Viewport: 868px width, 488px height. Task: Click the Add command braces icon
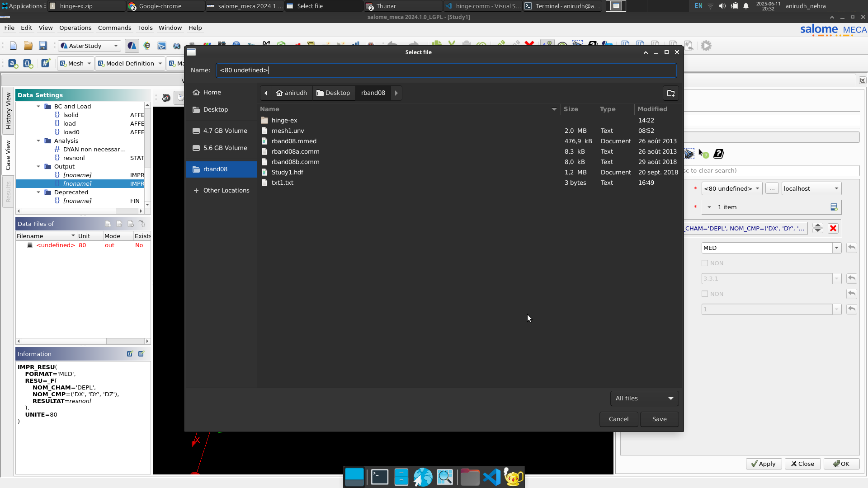[28, 64]
